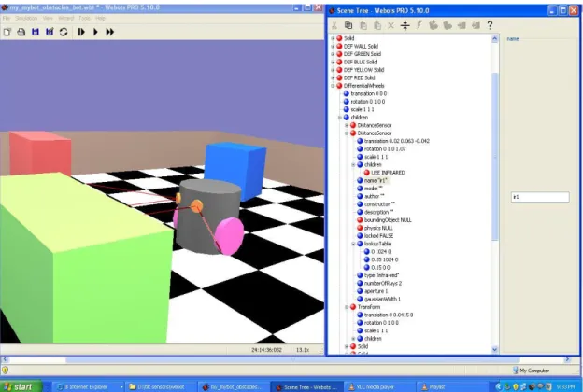Click the VLC media player taskbar button

[376, 386]
